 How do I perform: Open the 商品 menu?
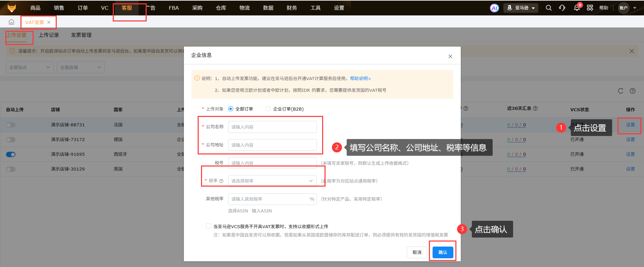(x=35, y=8)
